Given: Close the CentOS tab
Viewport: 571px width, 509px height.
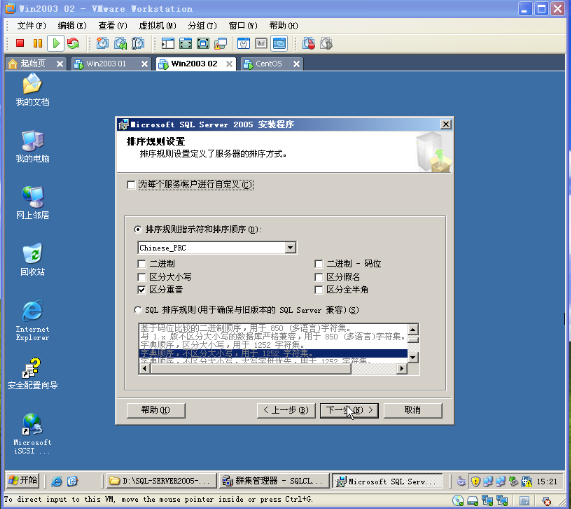Looking at the screenshot, I should 296,64.
